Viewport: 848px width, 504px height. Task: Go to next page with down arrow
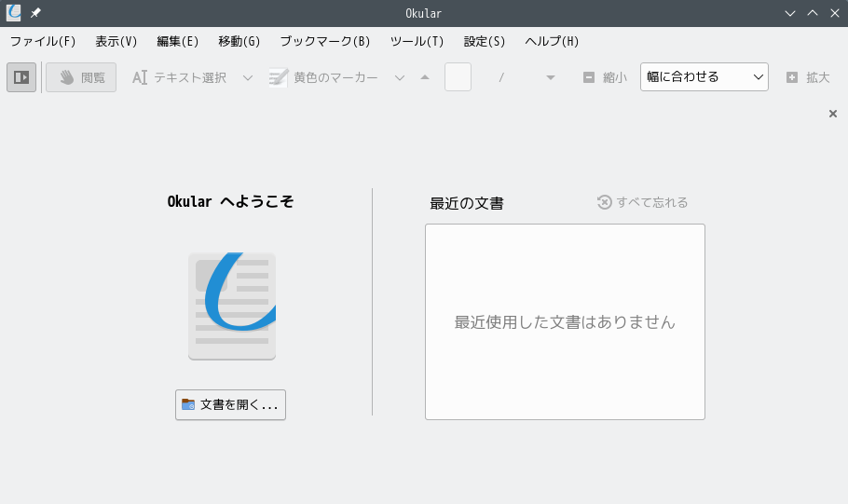pos(551,78)
